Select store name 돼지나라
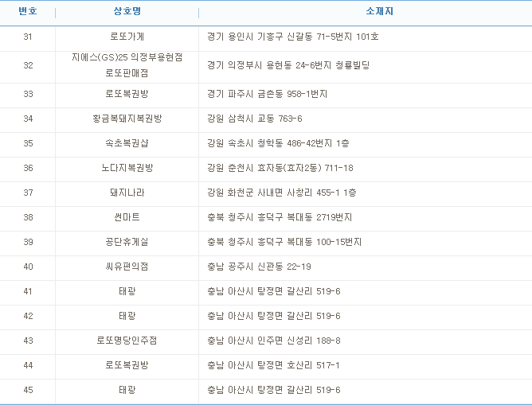Image resolution: width=532 pixels, height=405 pixels. [127, 193]
